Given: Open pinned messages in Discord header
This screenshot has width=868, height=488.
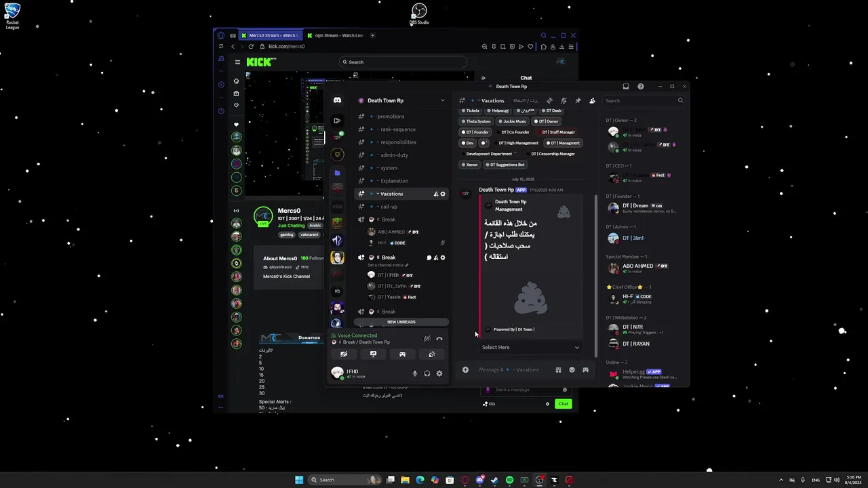Looking at the screenshot, I should (x=578, y=100).
